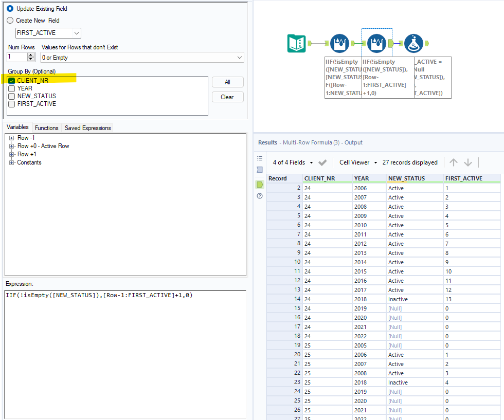Open the FIRST_ACTIVE field dropdown
Image resolution: width=504 pixels, height=420 pixels.
pyautogui.click(x=77, y=33)
